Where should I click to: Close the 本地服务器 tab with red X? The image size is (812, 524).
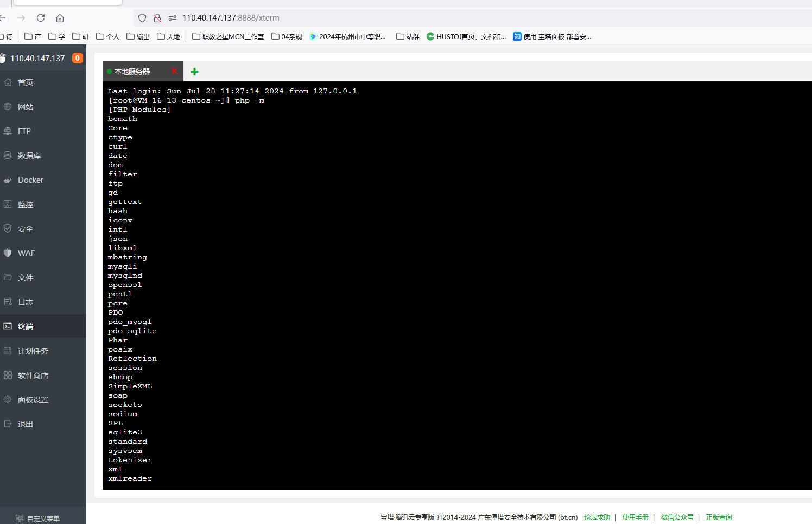click(174, 71)
